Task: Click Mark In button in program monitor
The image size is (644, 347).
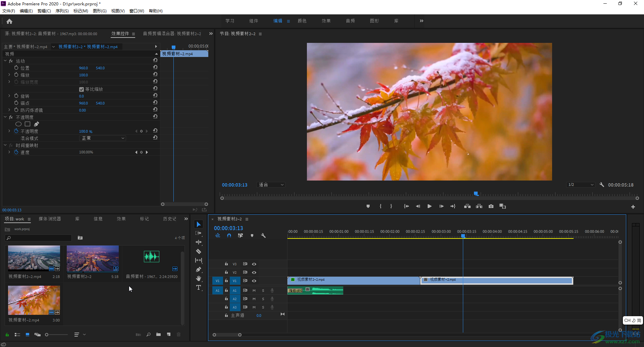Action: click(380, 206)
